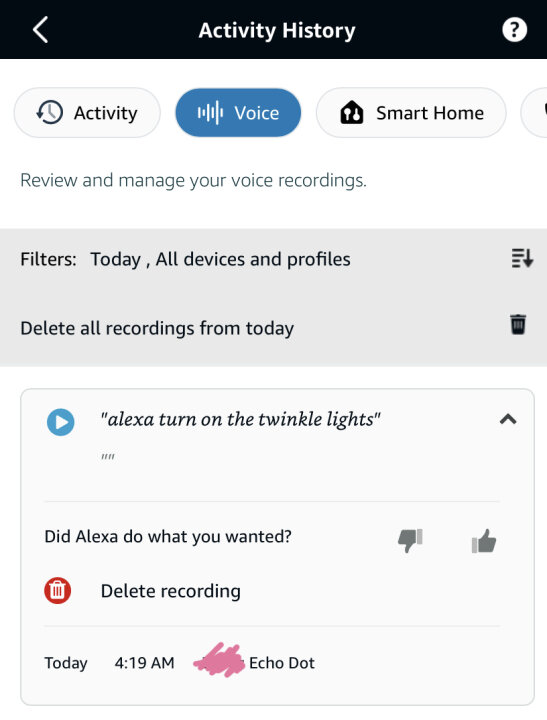The image size is (547, 720).
Task: Tap the house icon in Smart Home pill
Action: (351, 112)
